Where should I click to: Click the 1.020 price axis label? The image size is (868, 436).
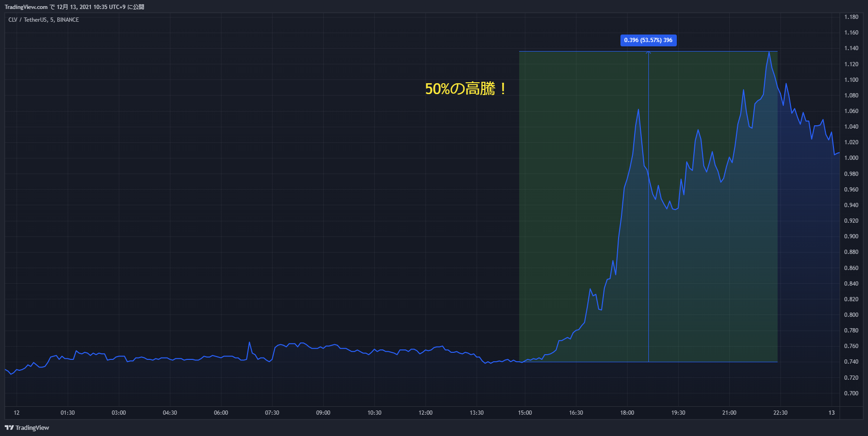(851, 142)
